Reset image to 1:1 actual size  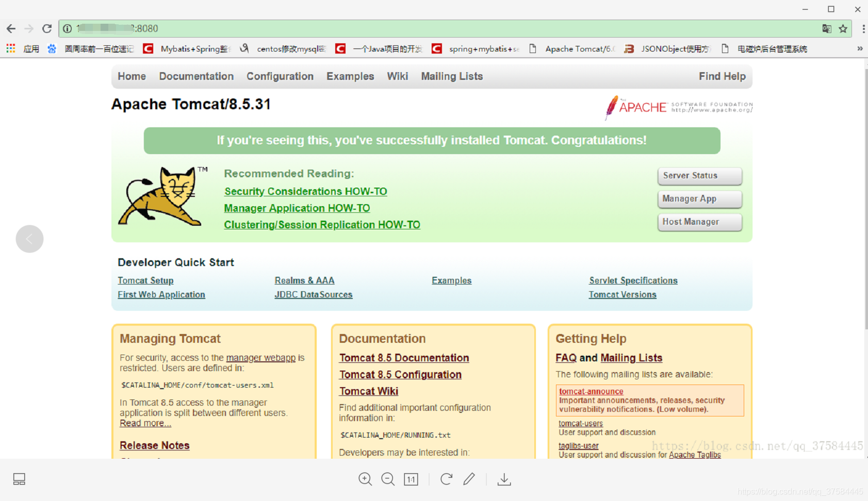point(411,479)
